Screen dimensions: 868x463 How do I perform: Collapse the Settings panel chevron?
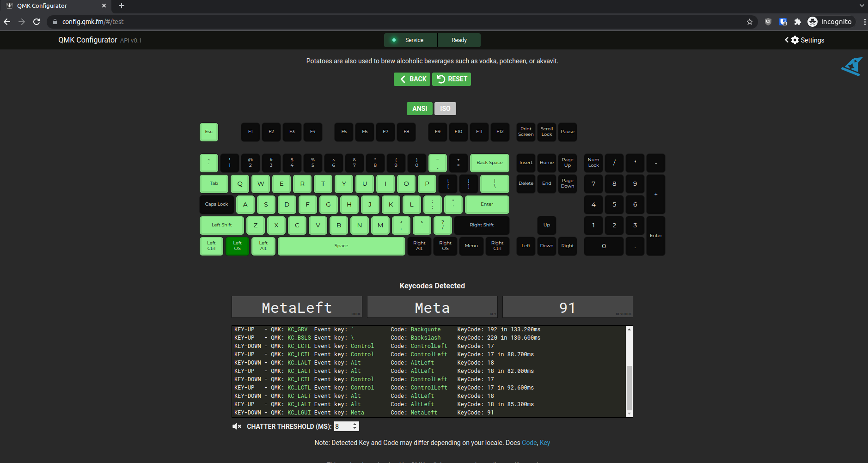(787, 40)
